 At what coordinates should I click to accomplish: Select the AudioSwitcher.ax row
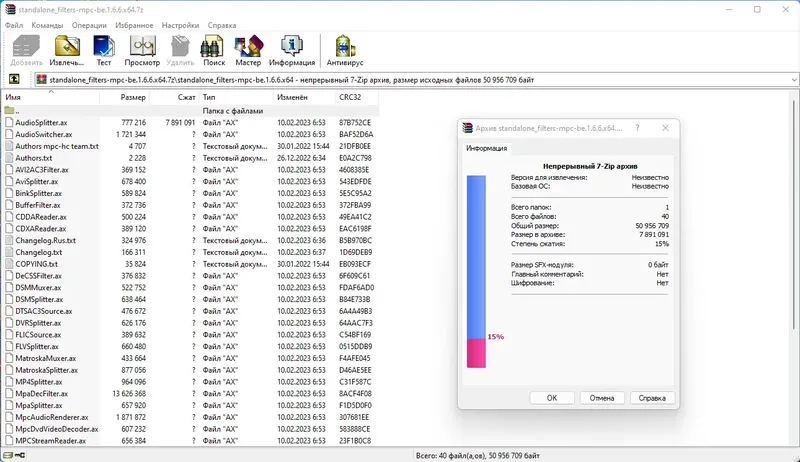coord(192,134)
